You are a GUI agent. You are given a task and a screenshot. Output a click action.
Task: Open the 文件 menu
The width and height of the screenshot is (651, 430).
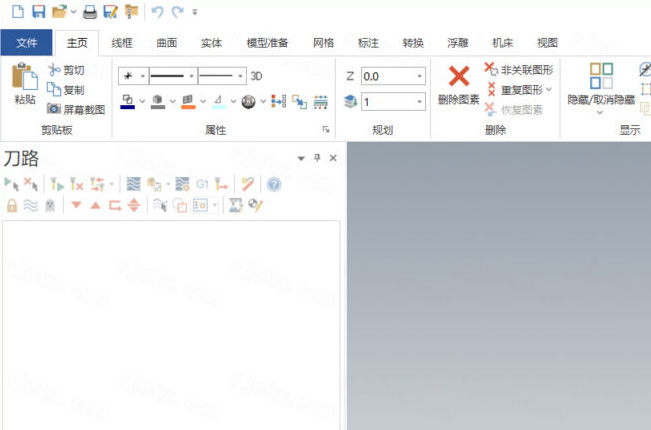pos(27,42)
